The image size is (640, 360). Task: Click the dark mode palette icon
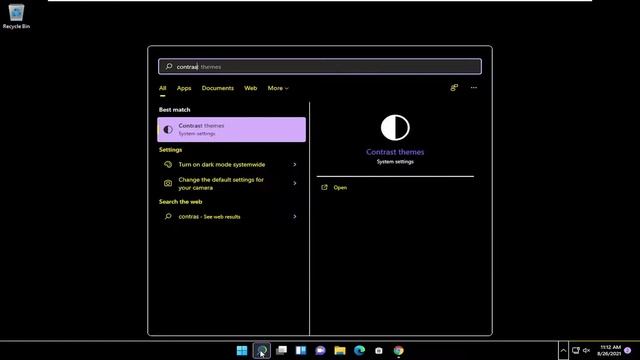[168, 164]
